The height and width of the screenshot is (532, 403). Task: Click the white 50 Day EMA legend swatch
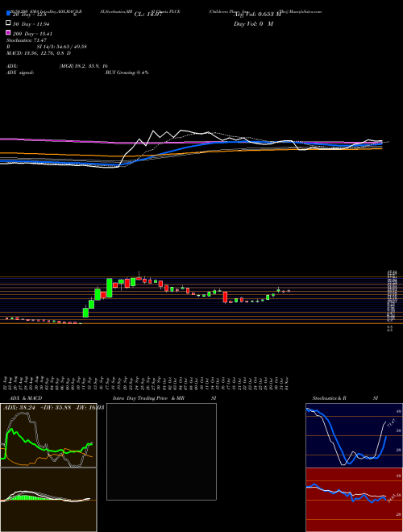click(8, 23)
